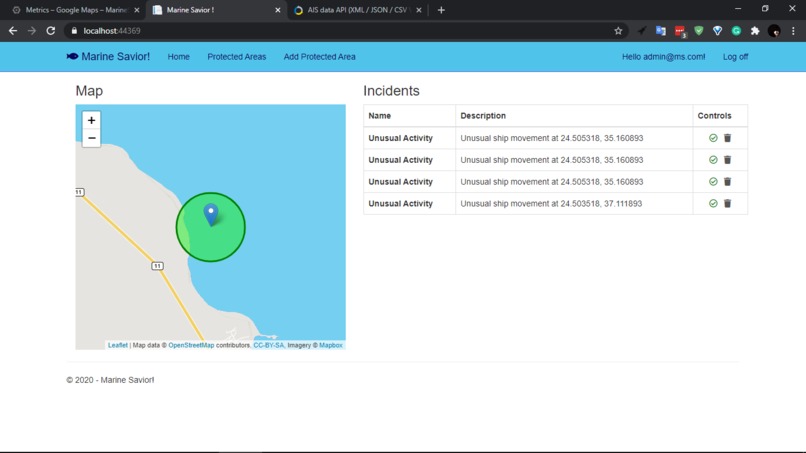This screenshot has width=806, height=453.
Task: Open the Chrome profile avatar
Action: point(774,31)
